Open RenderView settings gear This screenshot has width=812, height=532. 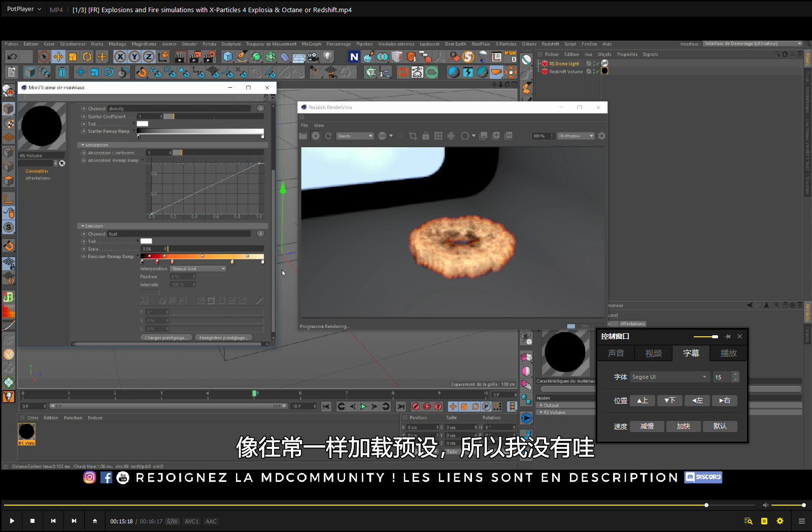pyautogui.click(x=602, y=136)
